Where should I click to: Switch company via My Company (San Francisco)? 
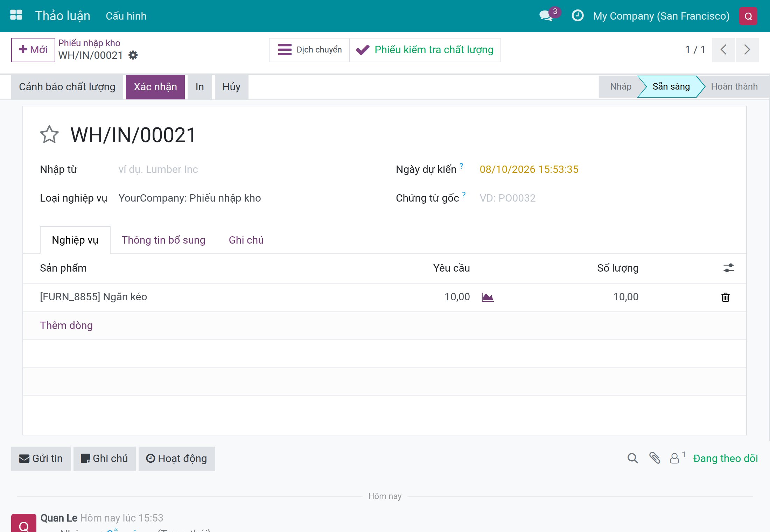[x=661, y=16]
